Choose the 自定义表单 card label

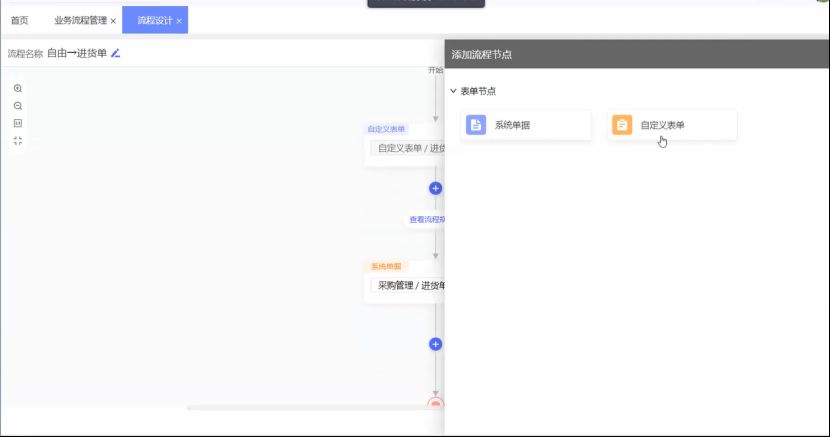662,125
